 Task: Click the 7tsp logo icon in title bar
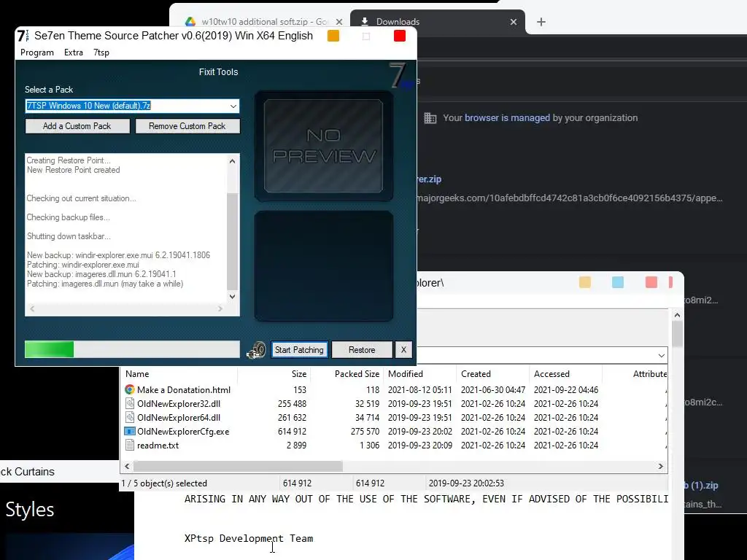[x=23, y=36]
